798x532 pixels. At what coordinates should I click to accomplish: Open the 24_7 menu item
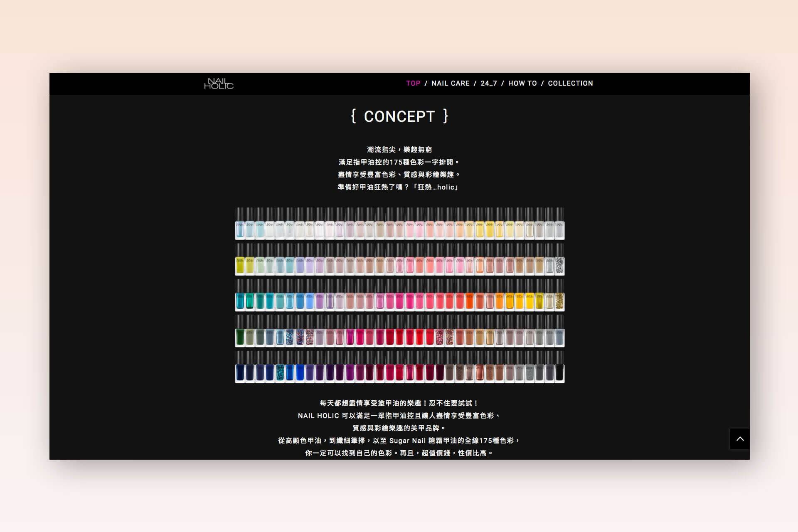[489, 83]
